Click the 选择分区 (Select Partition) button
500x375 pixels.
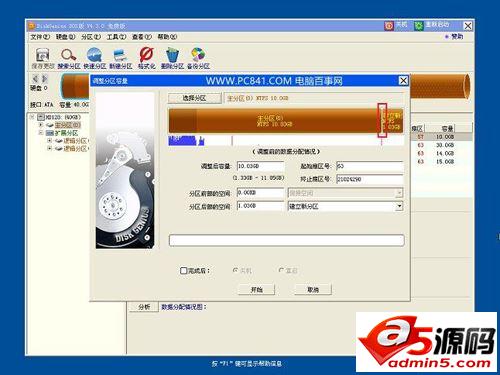pyautogui.click(x=195, y=98)
